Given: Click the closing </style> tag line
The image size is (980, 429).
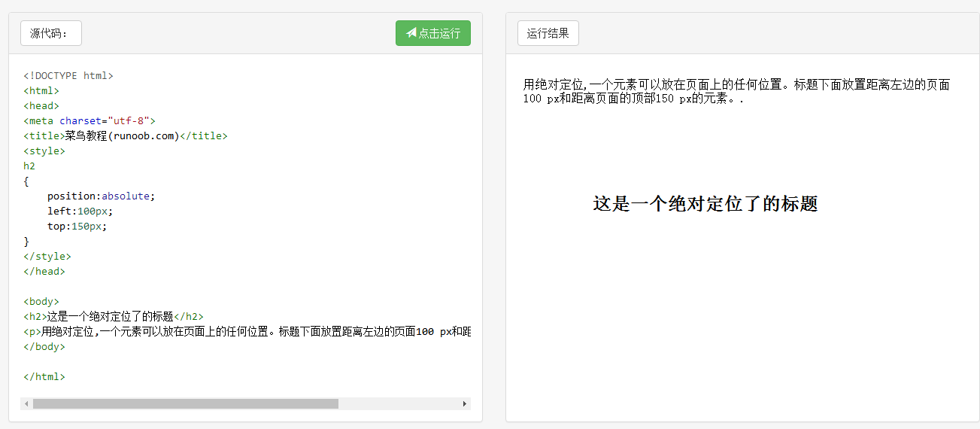Looking at the screenshot, I should click(x=47, y=256).
